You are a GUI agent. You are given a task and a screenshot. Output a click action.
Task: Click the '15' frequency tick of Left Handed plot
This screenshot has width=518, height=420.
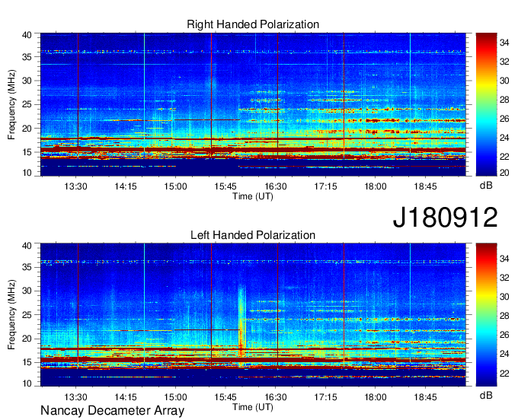(x=27, y=363)
